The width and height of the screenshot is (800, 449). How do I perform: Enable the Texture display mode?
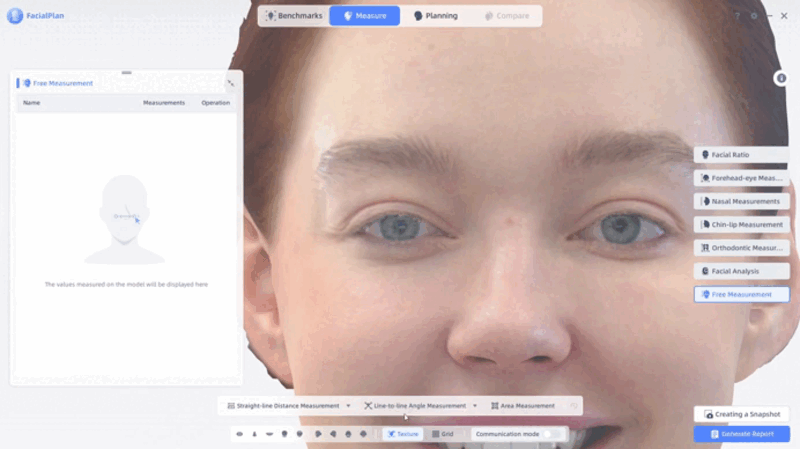403,434
